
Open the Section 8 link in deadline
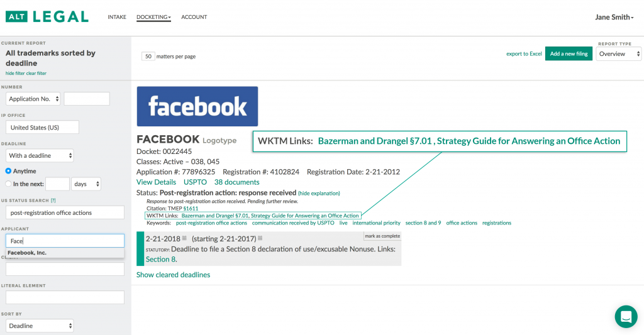(160, 260)
